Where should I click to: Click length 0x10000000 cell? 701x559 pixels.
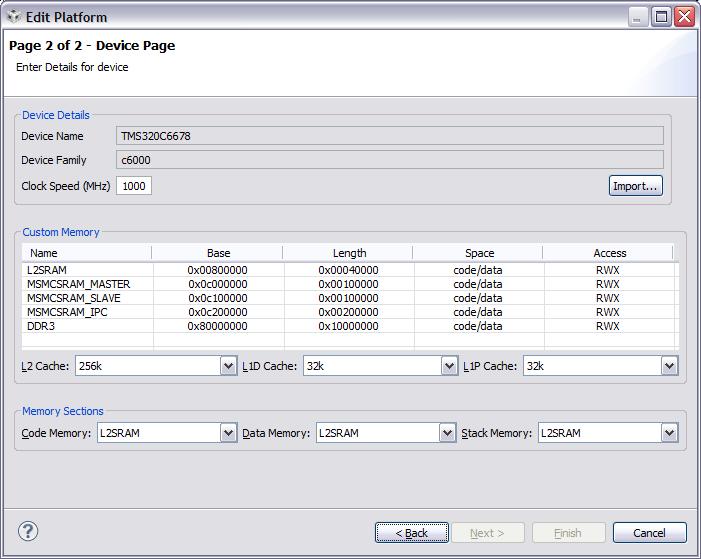pos(348,326)
